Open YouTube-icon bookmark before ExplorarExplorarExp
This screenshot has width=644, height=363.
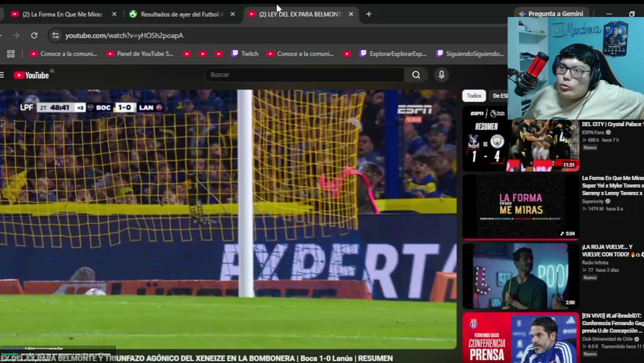(x=347, y=54)
